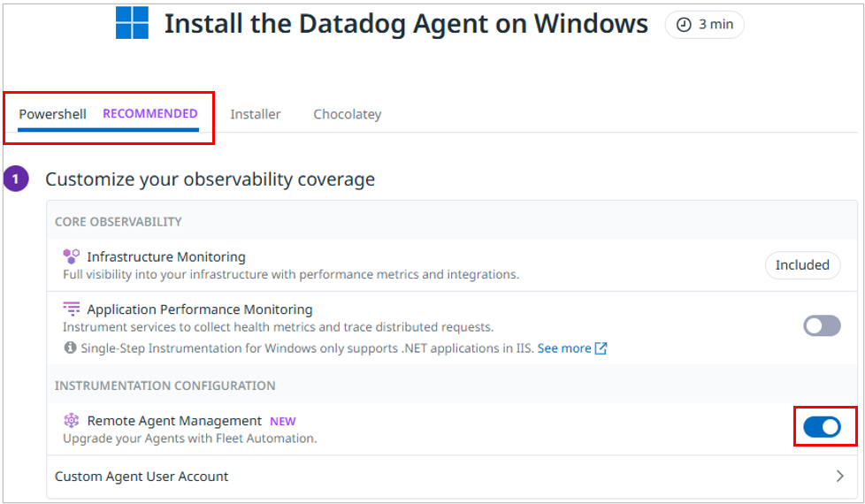This screenshot has height=504, width=865.
Task: Click the external link icon after See more
Action: pos(601,348)
